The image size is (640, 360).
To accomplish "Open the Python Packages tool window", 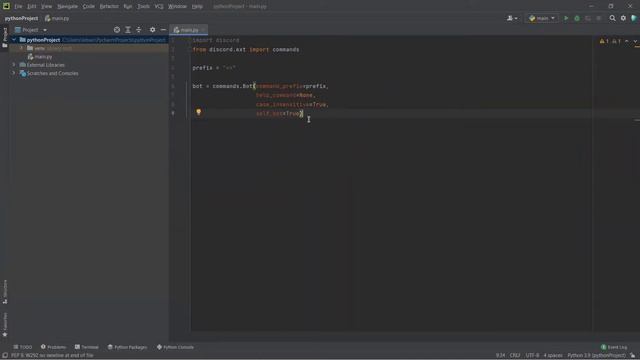I will click(x=127, y=347).
